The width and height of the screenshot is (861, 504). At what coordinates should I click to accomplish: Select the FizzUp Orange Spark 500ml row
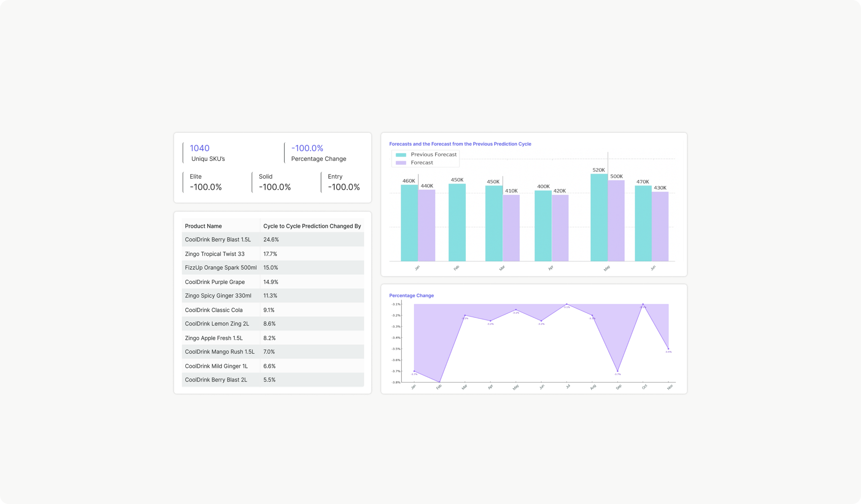[221, 268]
